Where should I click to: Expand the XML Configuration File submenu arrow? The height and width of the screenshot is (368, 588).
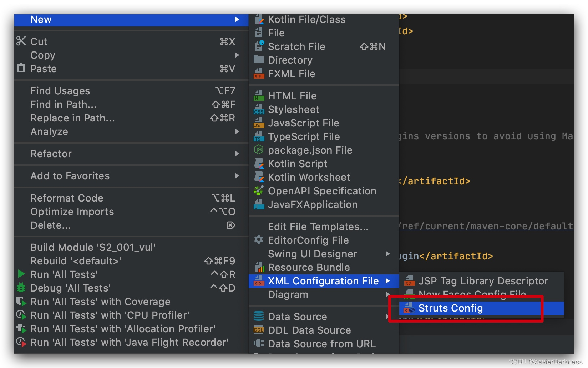tap(387, 281)
